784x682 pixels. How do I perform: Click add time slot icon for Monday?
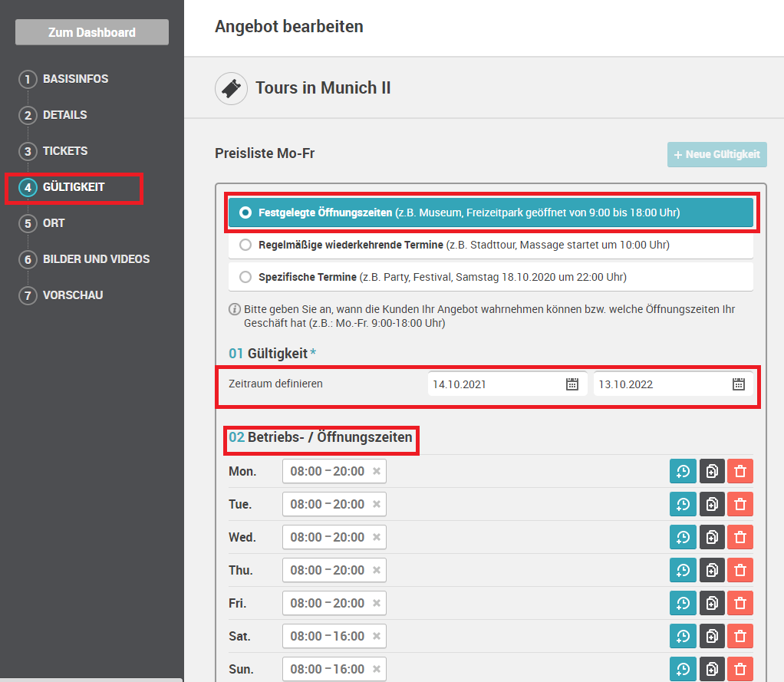coord(683,471)
